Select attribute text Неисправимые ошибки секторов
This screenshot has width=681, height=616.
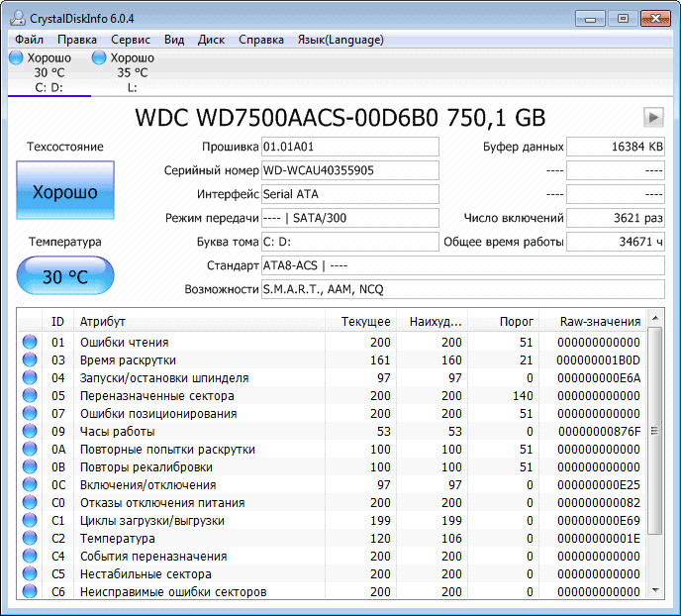(173, 591)
